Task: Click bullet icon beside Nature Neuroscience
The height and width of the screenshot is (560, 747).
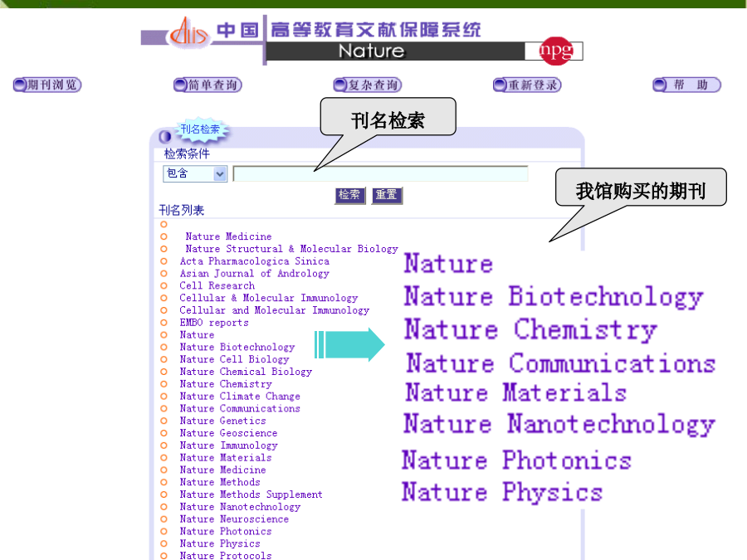Action: pos(164,519)
